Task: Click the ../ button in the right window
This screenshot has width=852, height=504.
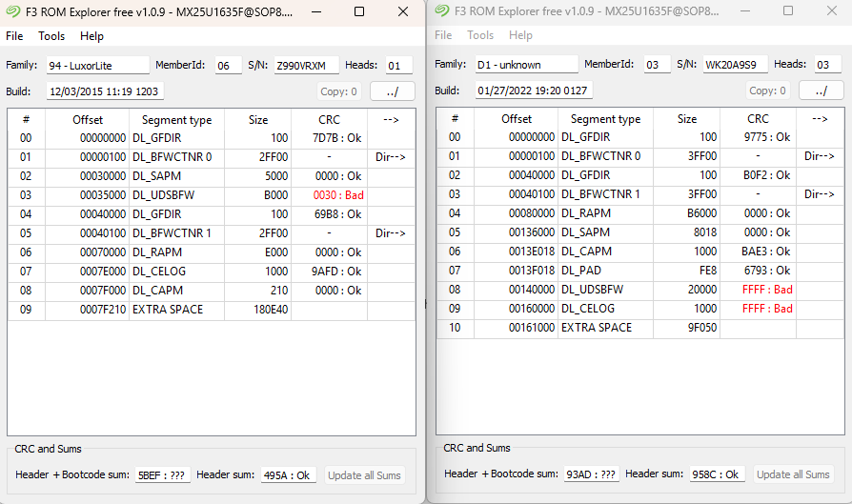Action: [x=822, y=91]
